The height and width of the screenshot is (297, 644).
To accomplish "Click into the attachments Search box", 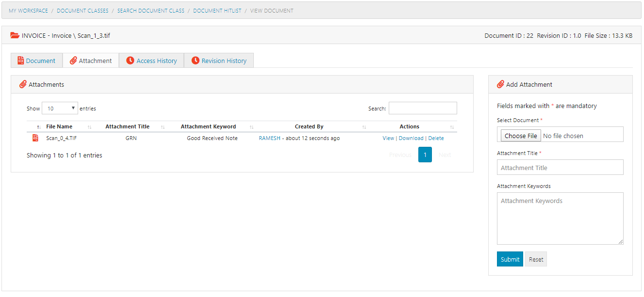I will click(x=423, y=109).
